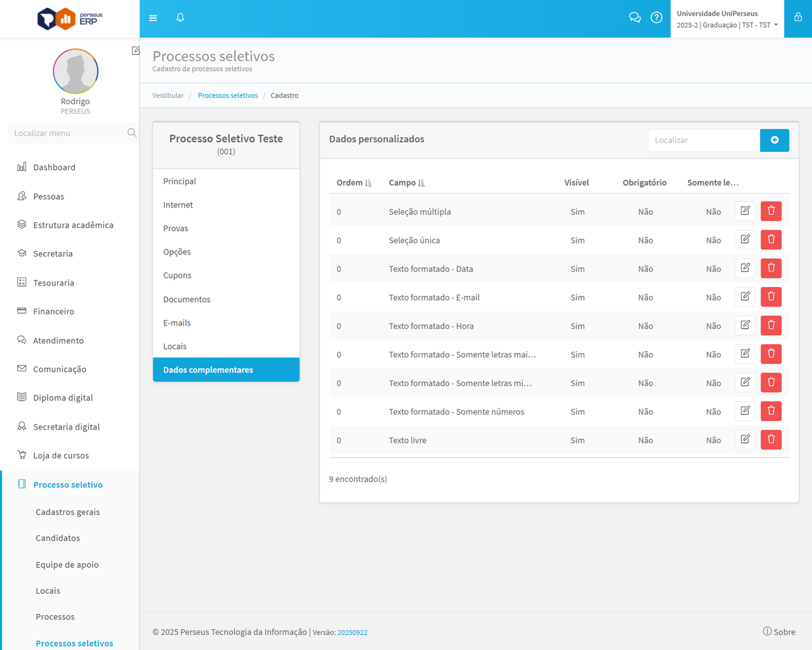Click the help question mark icon
Viewport: 812px width, 650px height.
[657, 18]
